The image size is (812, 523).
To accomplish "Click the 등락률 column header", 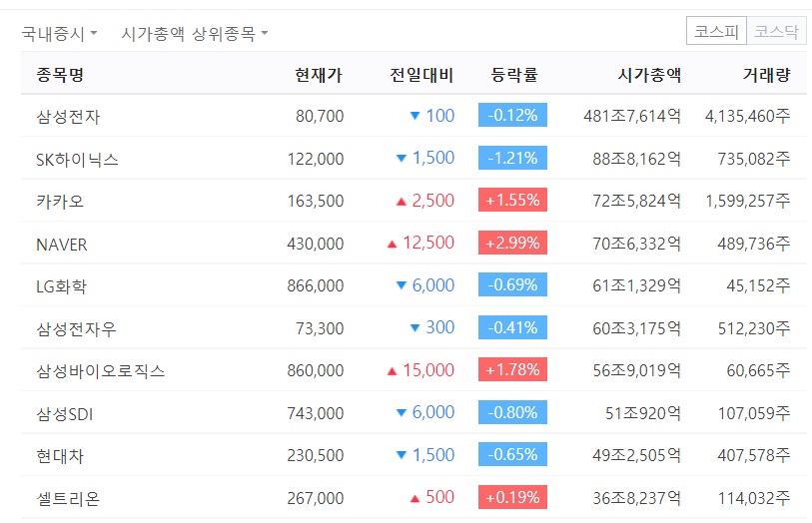I will point(514,75).
